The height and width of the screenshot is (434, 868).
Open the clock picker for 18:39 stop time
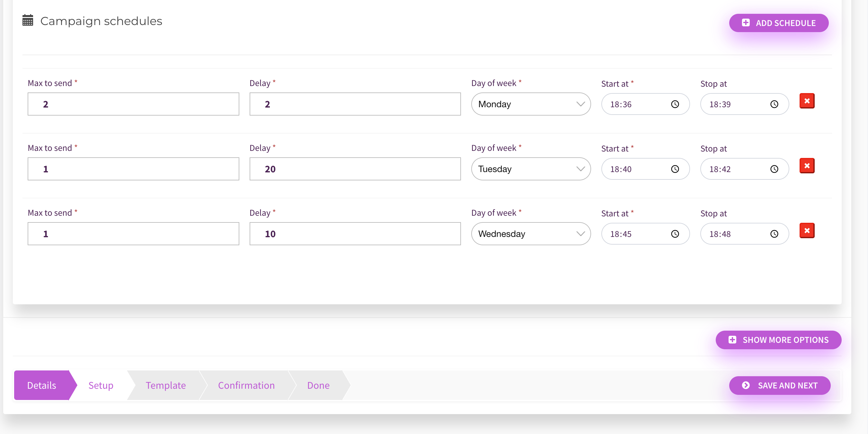coord(774,104)
